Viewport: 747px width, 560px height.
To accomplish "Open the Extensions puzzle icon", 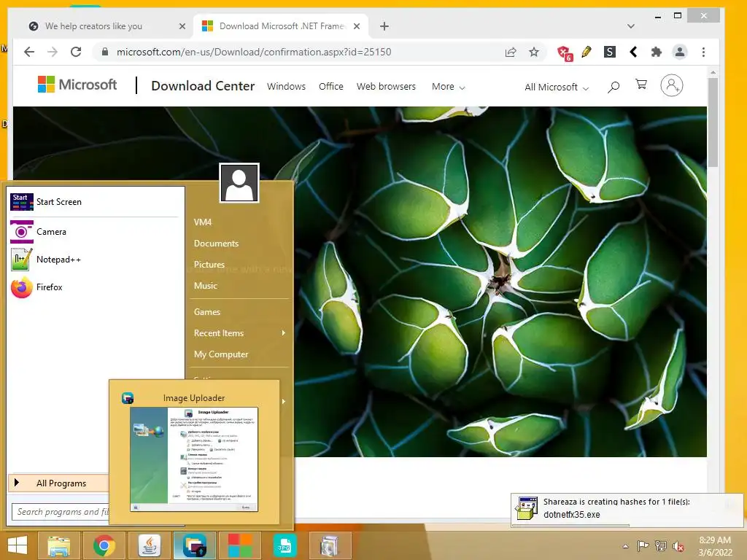I will click(x=657, y=52).
